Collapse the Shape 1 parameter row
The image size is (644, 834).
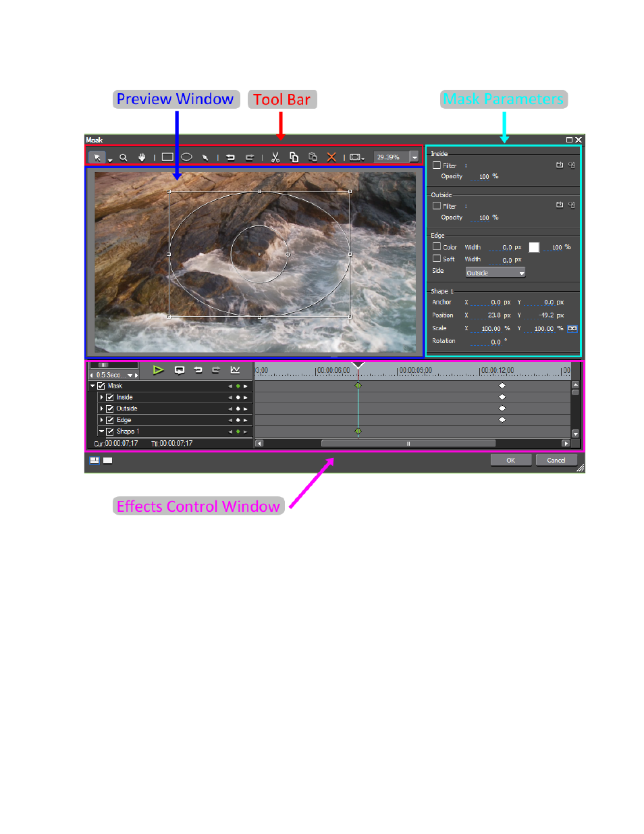click(x=101, y=432)
